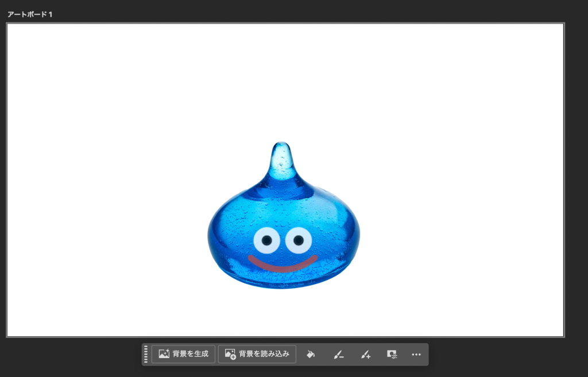Click the slime's red smiling mouth

click(x=283, y=266)
